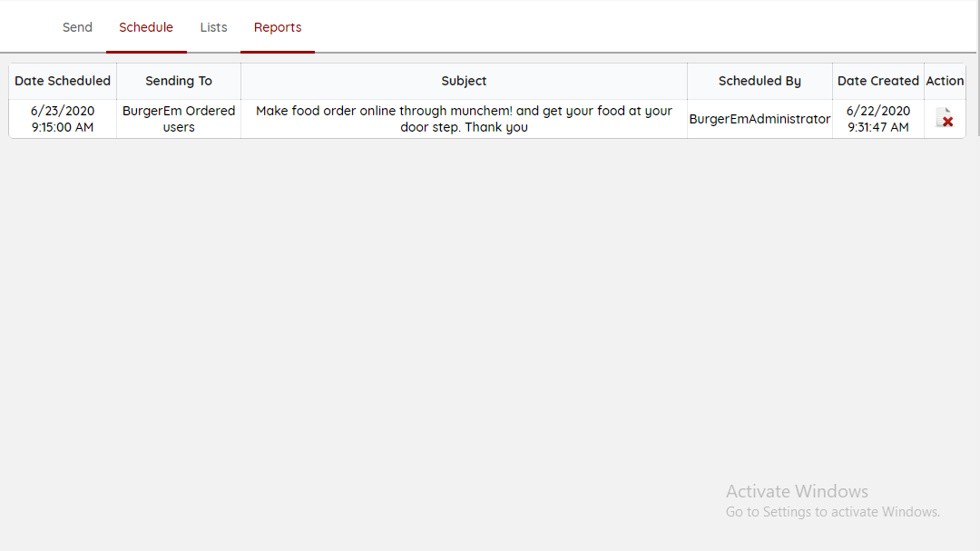980x551 pixels.
Task: Click the Sending To column header
Action: pos(179,81)
